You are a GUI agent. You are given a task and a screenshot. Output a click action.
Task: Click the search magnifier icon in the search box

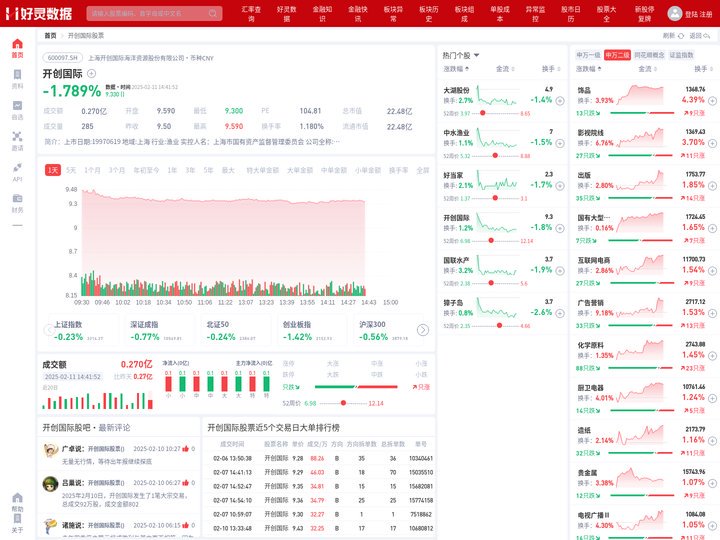coord(213,13)
